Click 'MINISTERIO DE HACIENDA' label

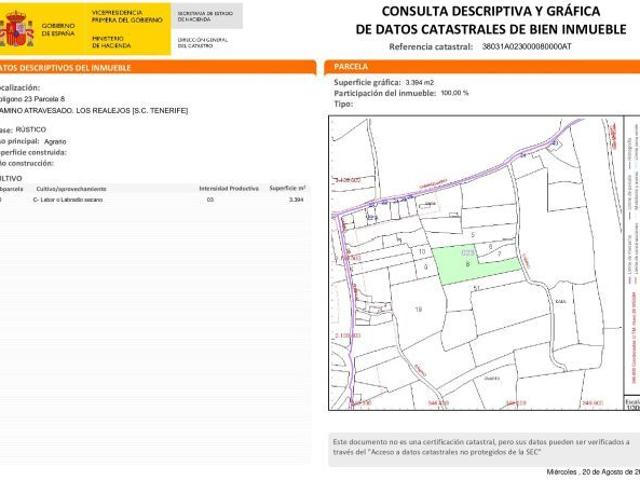coord(111,42)
